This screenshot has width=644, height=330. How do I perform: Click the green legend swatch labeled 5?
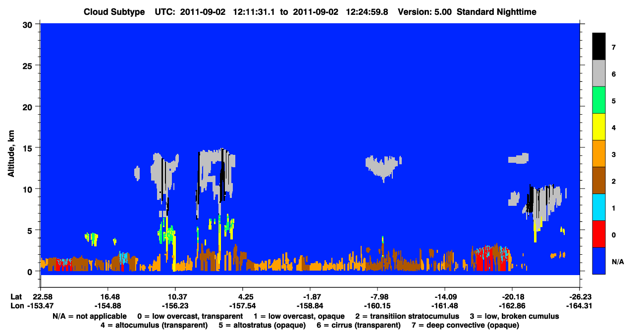point(599,100)
